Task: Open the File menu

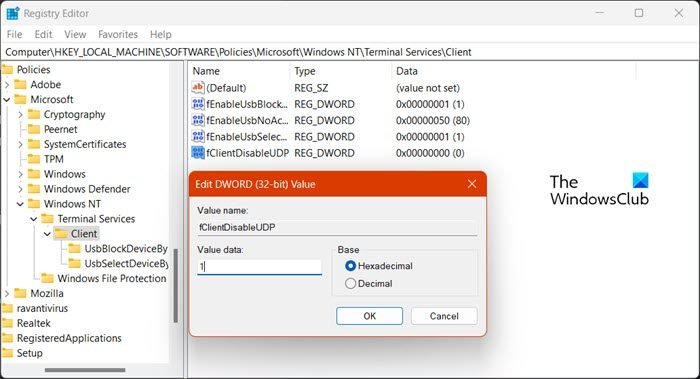Action: (14, 34)
